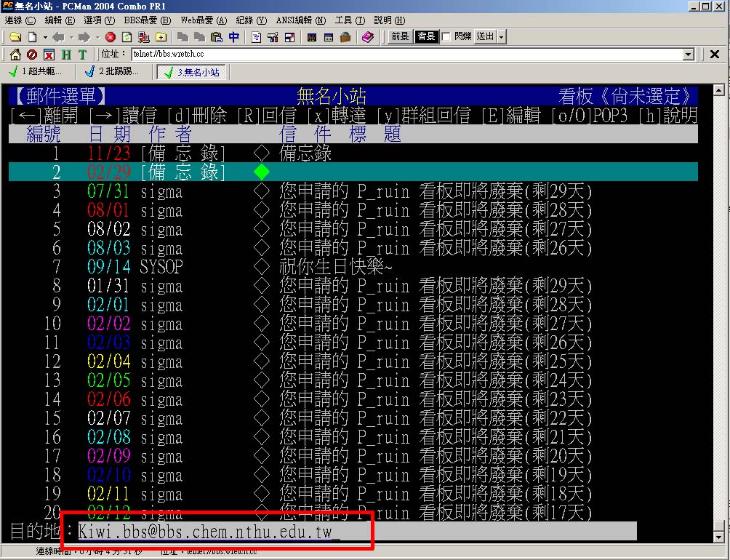The image size is (730, 560).
Task: Click the home icon on address bar
Action: 15,55
